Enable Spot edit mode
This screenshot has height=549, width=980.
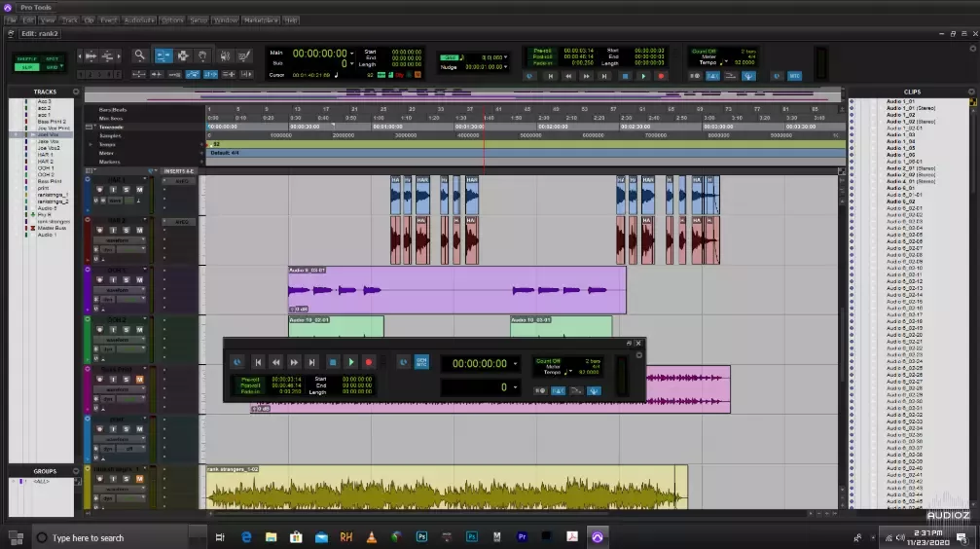pos(53,58)
